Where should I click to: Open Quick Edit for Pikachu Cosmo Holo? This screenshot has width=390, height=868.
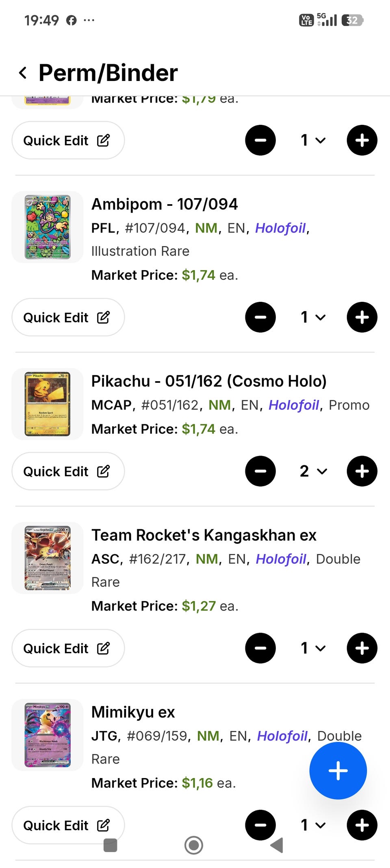pos(68,471)
